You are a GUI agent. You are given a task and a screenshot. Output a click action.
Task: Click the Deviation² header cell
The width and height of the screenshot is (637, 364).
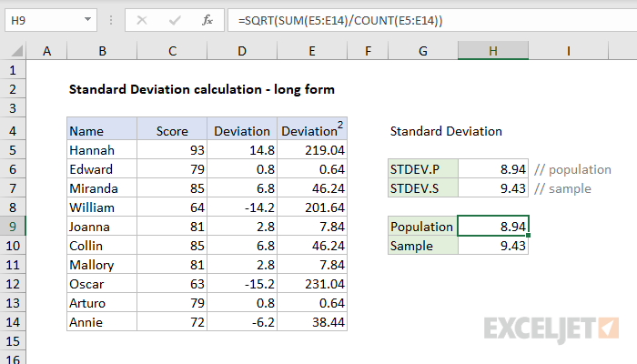click(312, 131)
